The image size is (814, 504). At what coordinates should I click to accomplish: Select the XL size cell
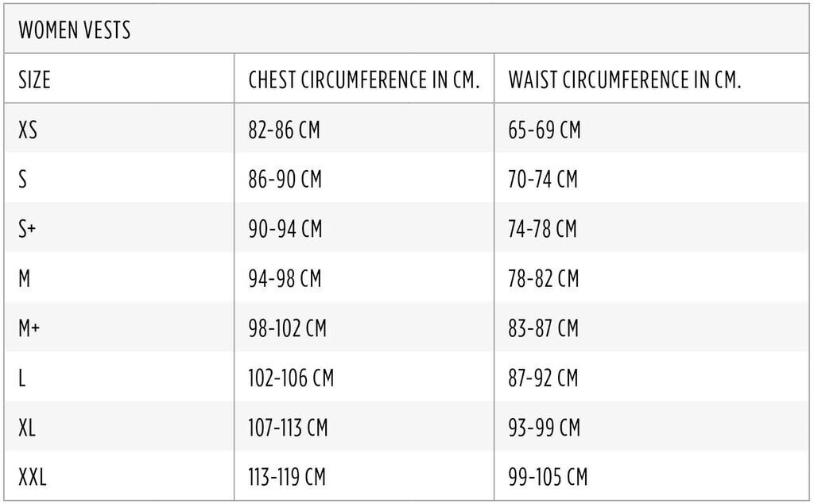pyautogui.click(x=27, y=428)
